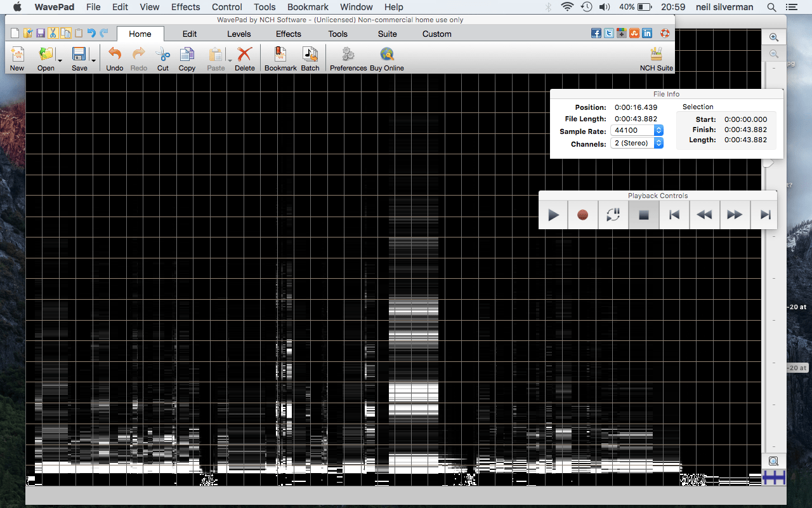
Task: Switch to the Effects ribbon tab
Action: [289, 34]
